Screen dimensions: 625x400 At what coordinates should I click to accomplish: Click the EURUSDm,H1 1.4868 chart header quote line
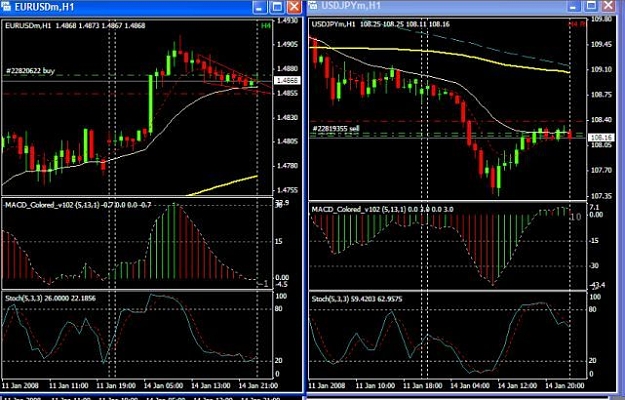pyautogui.click(x=75, y=25)
